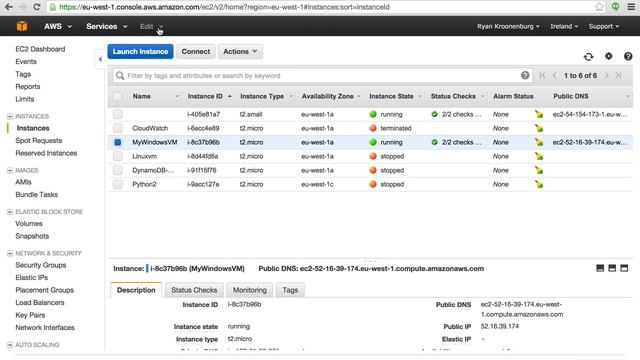Switch to the Monitoring tab
This screenshot has width=640, height=360.
point(249,290)
